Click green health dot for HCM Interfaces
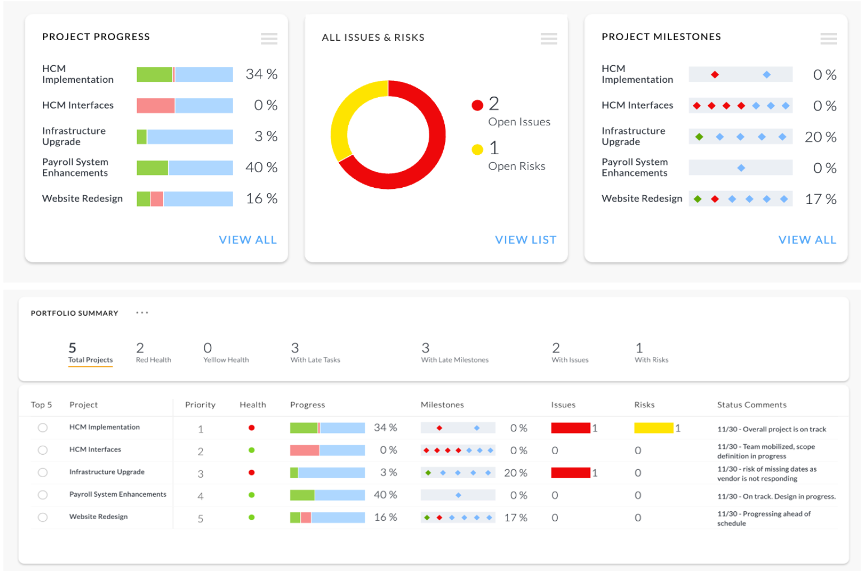864x572 pixels. tap(251, 450)
